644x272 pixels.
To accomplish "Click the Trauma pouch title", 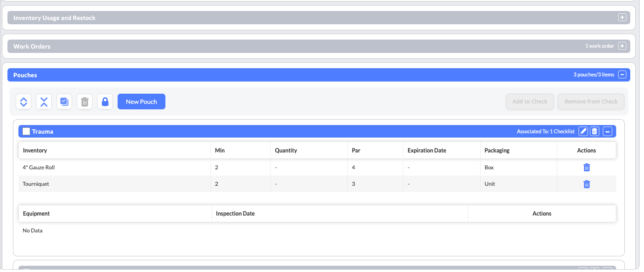I will click(x=43, y=131).
